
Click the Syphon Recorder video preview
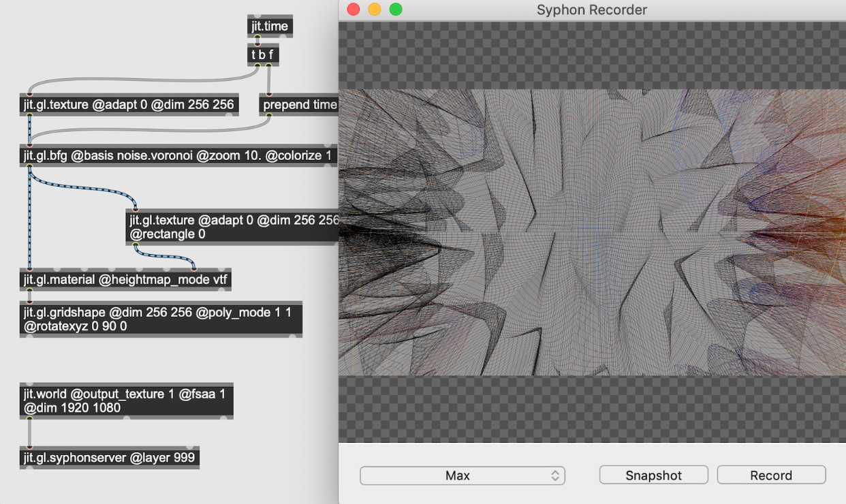pyautogui.click(x=592, y=232)
